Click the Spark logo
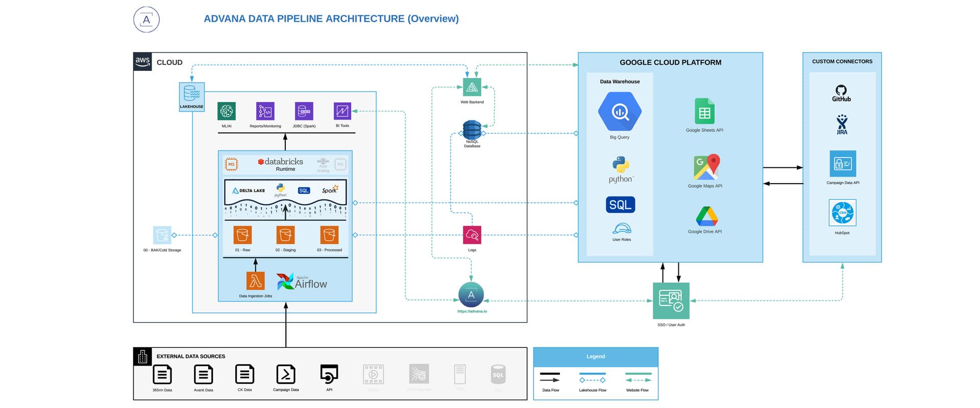The width and height of the screenshot is (980, 408). pos(330,190)
